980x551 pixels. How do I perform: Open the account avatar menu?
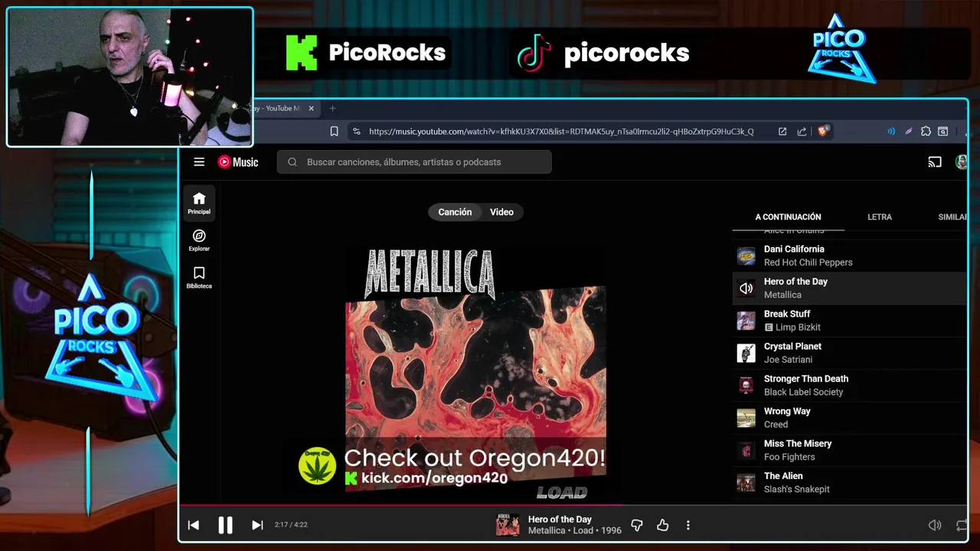pyautogui.click(x=962, y=162)
